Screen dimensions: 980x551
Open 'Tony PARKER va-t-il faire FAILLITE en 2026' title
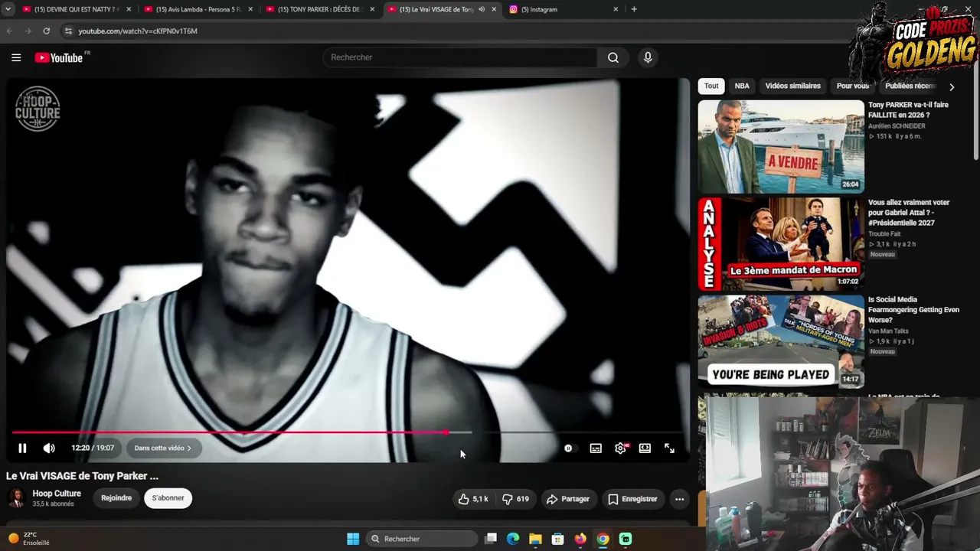coord(908,109)
